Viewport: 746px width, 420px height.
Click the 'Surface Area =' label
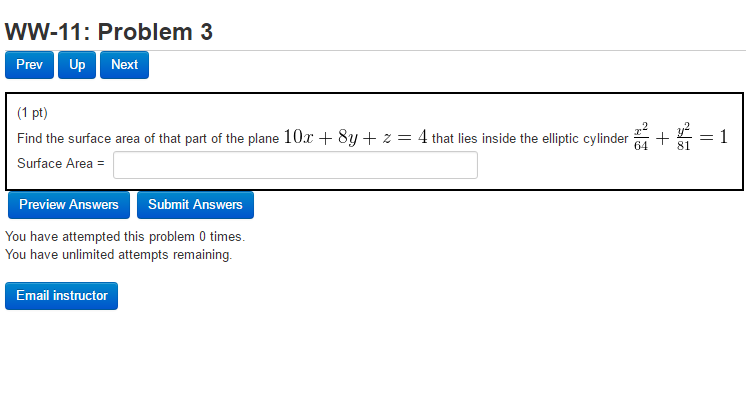(61, 164)
